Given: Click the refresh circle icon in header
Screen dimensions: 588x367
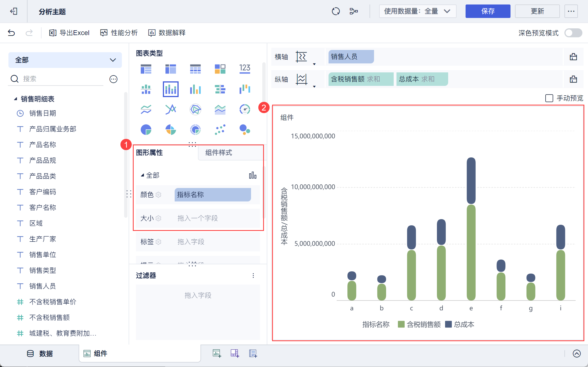Looking at the screenshot, I should 336,11.
